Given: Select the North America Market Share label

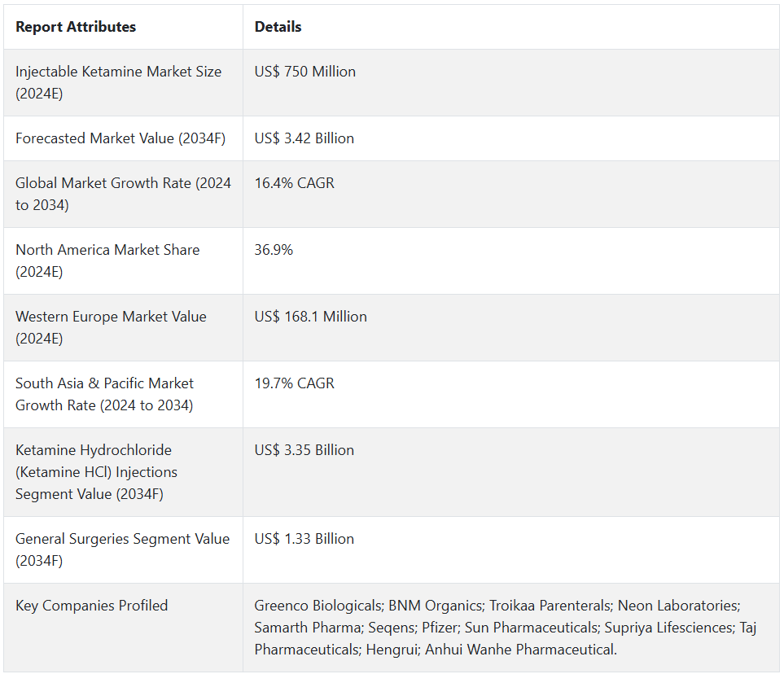Looking at the screenshot, I should tap(107, 260).
